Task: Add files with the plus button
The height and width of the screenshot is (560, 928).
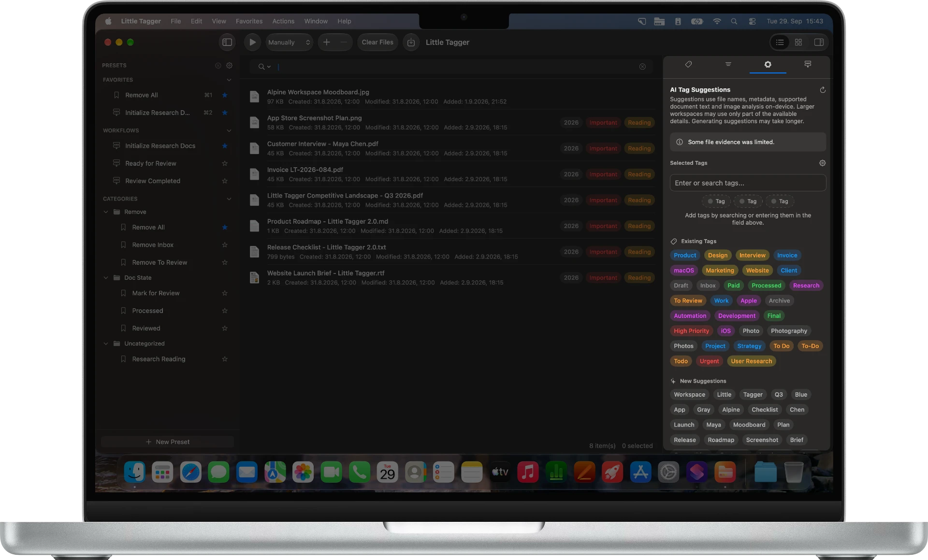Action: point(327,43)
